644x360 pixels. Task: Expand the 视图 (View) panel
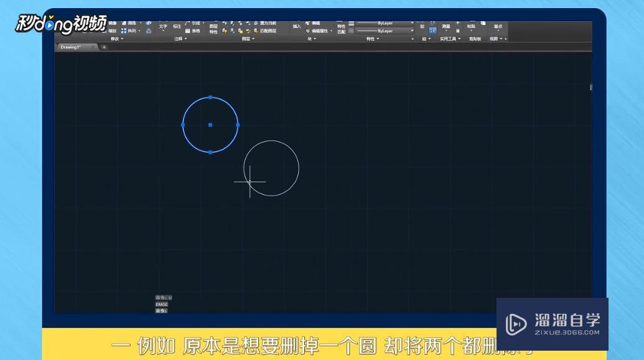pos(496,39)
